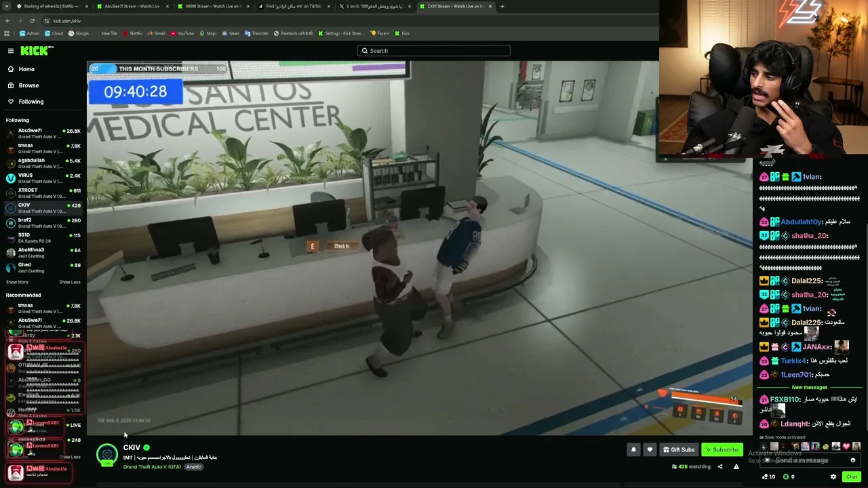Click the Gift Subs button

click(679, 449)
